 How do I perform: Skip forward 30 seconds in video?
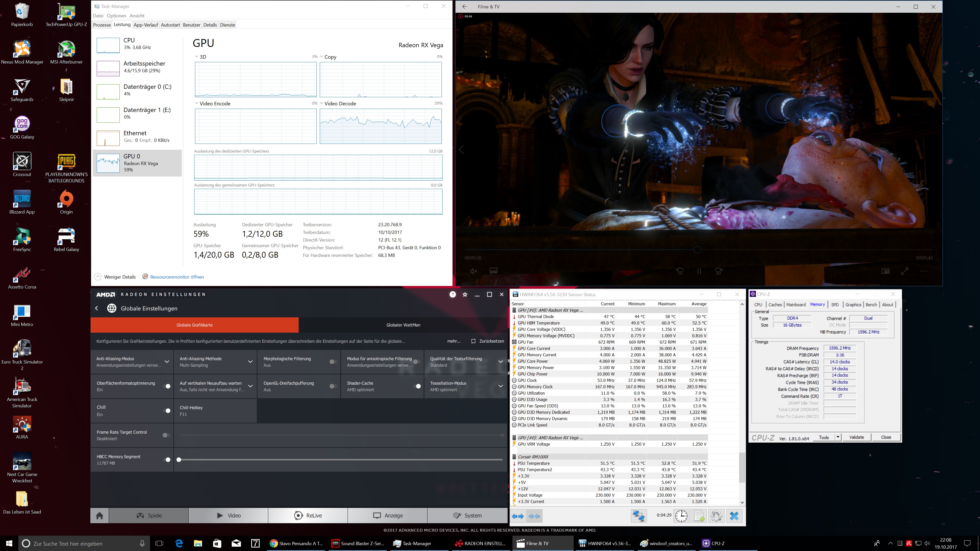coord(718,271)
